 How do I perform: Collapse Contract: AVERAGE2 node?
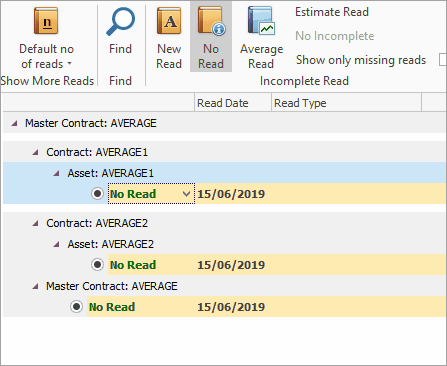click(x=35, y=223)
